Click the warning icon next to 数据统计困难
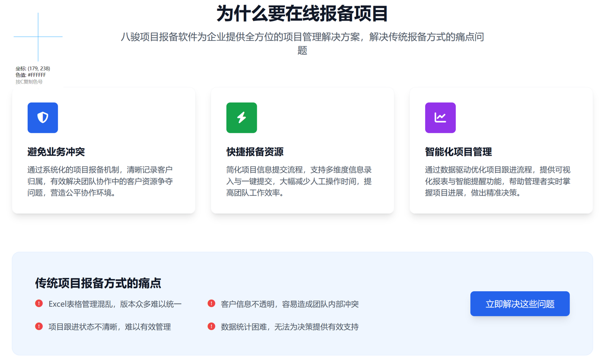This screenshot has height=364, width=602. click(x=211, y=326)
